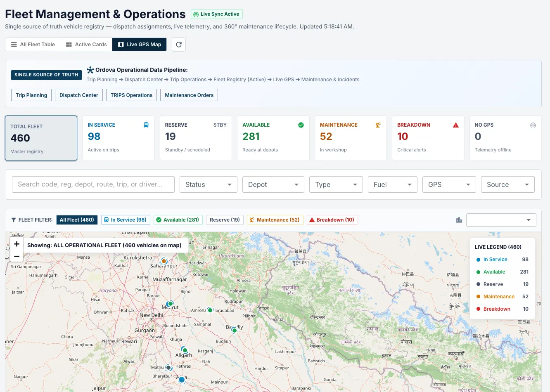Image resolution: width=550 pixels, height=392 pixels.
Task: Toggle the Breakdown (10) filter chip
Action: point(332,220)
